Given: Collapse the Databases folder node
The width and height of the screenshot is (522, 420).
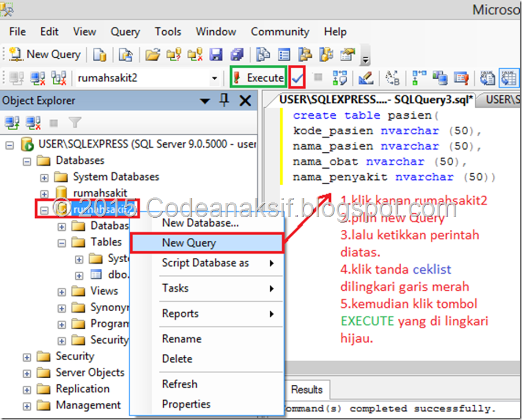Looking at the screenshot, I should point(27,162).
